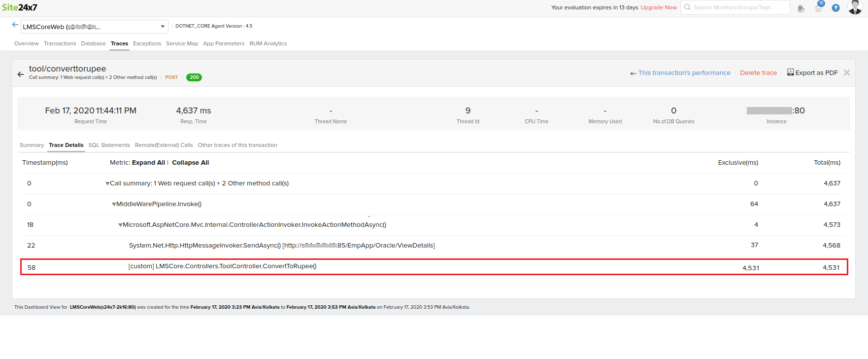
Task: Click Expand All metric option
Action: (148, 163)
